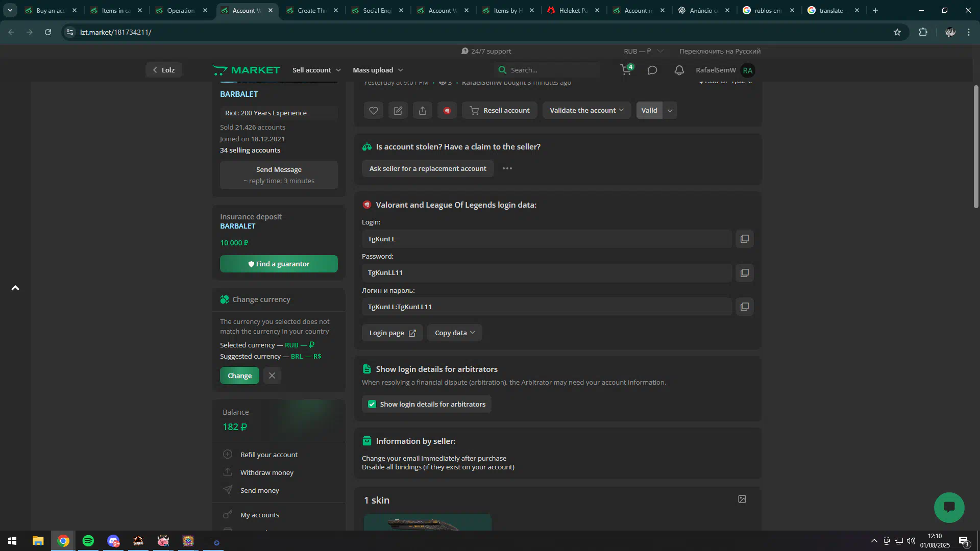Click the Resell account button
This screenshot has width=980, height=551.
tap(500, 110)
